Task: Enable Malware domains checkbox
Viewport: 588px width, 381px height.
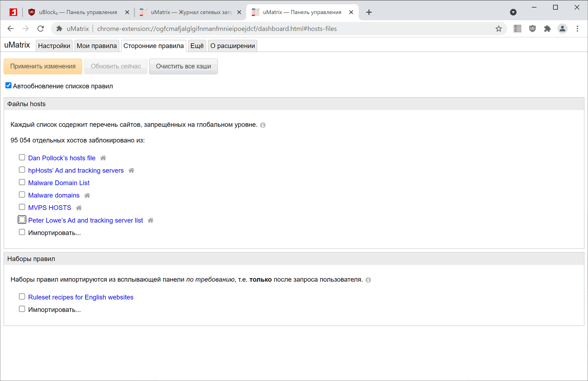Action: point(22,195)
